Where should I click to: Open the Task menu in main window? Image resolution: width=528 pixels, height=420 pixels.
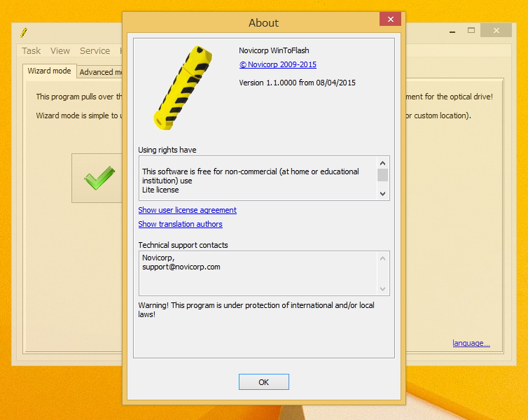(32, 51)
